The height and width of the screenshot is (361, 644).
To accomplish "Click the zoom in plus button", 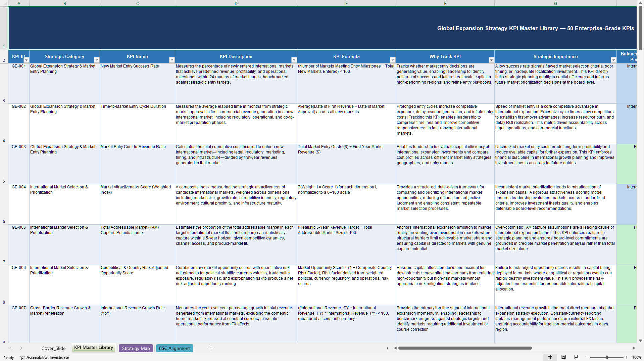I will pos(626,357).
